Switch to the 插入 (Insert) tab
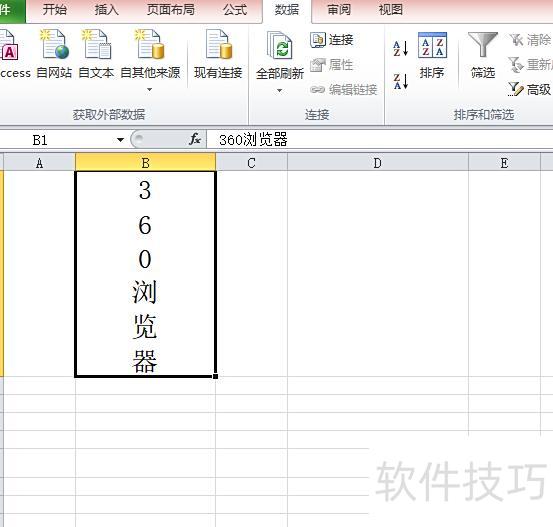This screenshot has width=553, height=527. click(107, 10)
